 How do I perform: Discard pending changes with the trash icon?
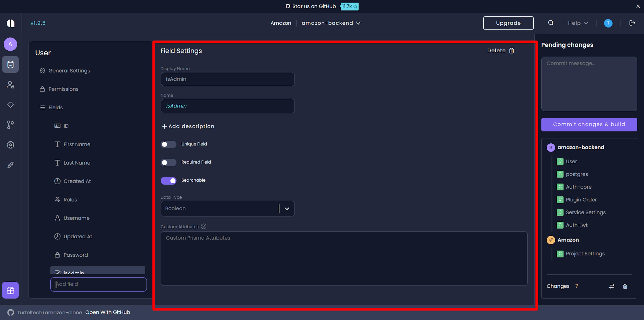(x=625, y=286)
